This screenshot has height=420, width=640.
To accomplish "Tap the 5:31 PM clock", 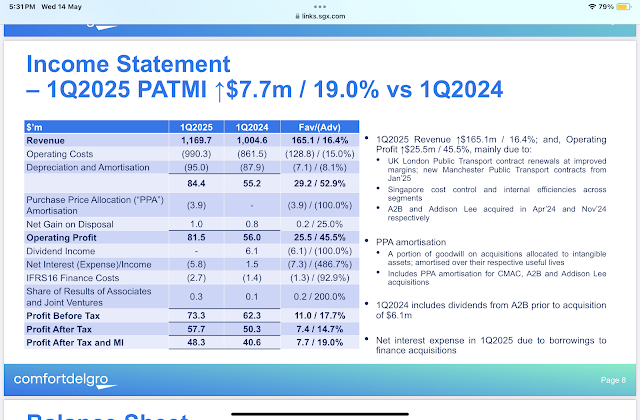I will point(22,7).
